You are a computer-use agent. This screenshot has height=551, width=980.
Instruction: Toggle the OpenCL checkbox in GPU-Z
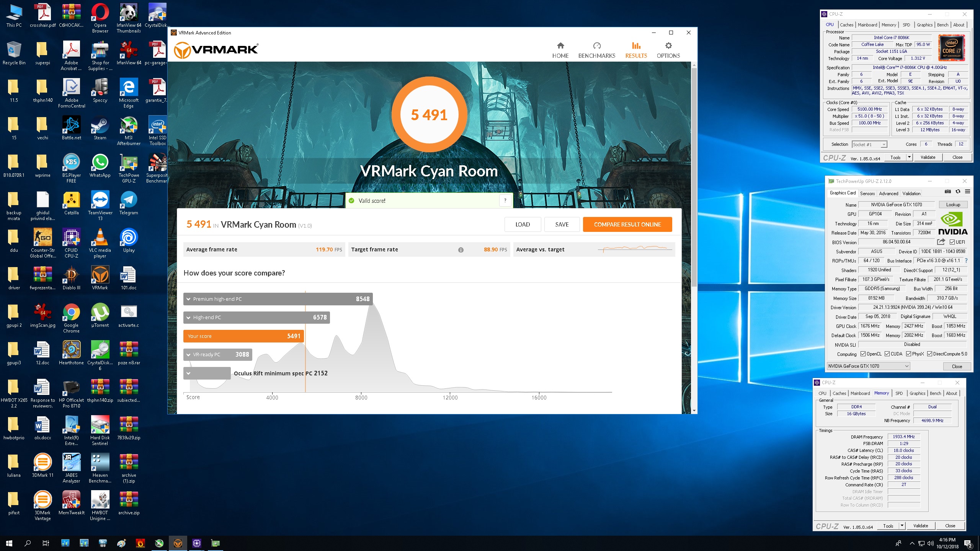863,354
